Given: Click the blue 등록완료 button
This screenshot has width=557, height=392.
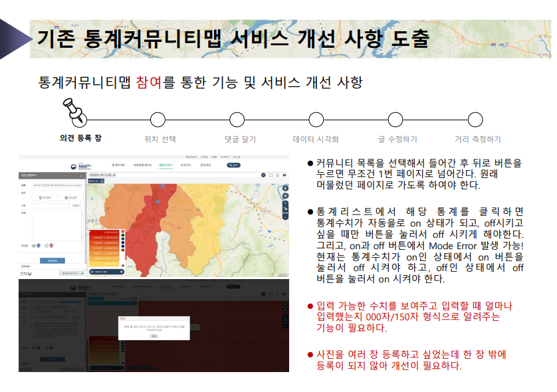Looking at the screenshot, I should click(53, 259).
